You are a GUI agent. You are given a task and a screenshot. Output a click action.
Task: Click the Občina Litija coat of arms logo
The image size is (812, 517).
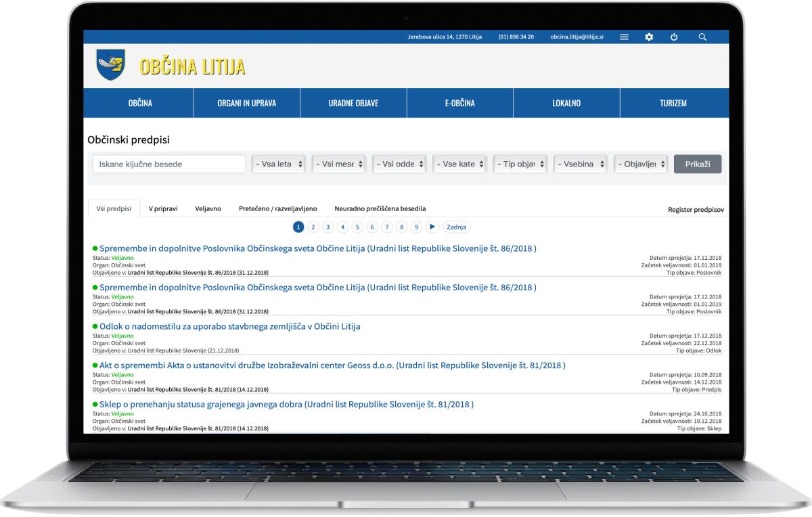(x=110, y=66)
